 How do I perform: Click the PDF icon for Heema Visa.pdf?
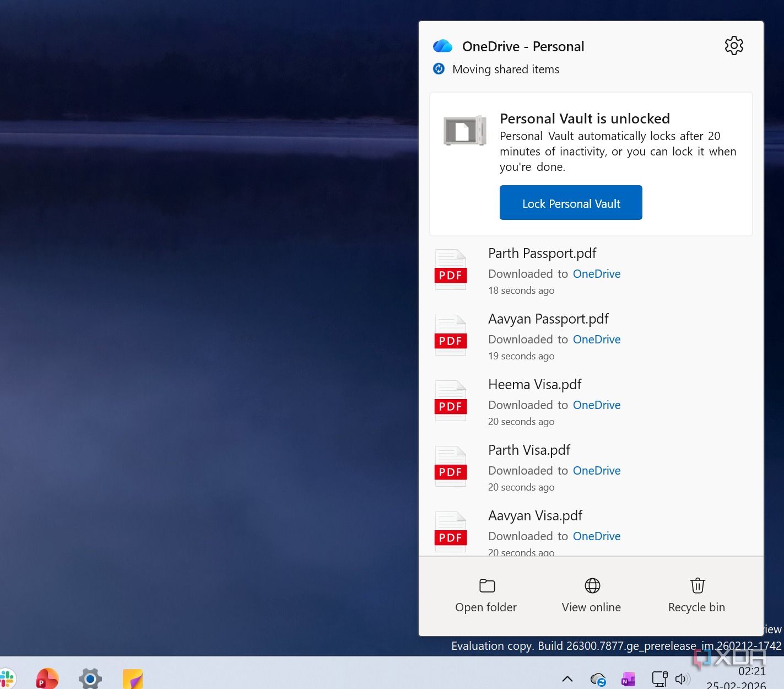(451, 401)
